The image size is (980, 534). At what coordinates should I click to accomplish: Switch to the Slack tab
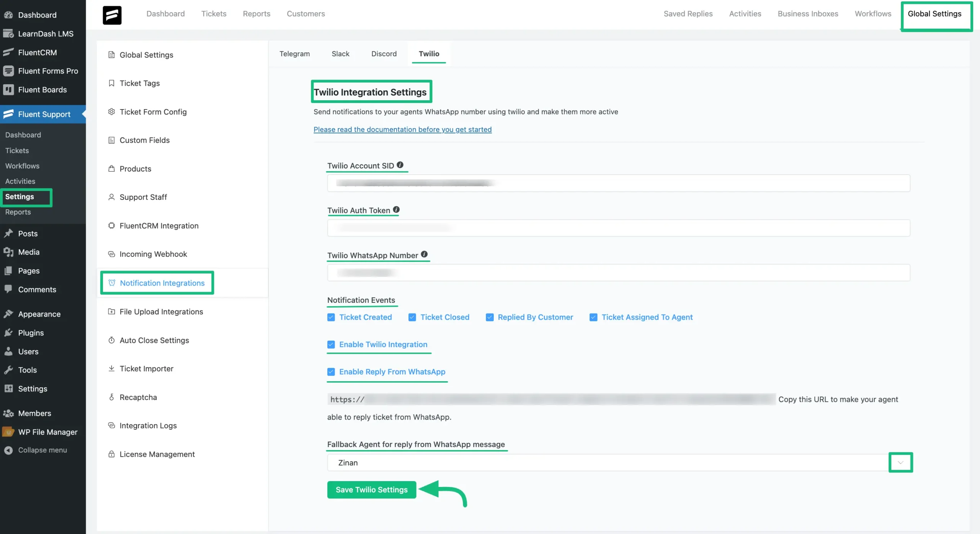pos(340,54)
